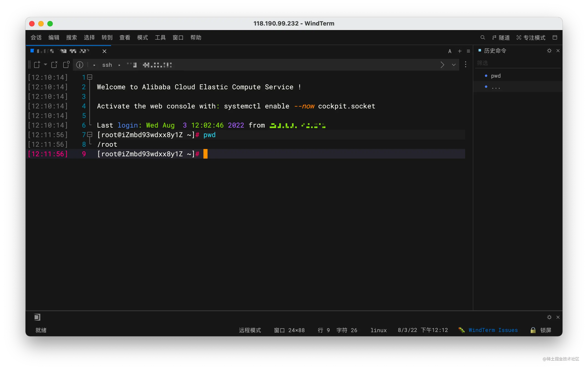588x370 pixels.
Task: Open the 会话 menu
Action: (36, 37)
